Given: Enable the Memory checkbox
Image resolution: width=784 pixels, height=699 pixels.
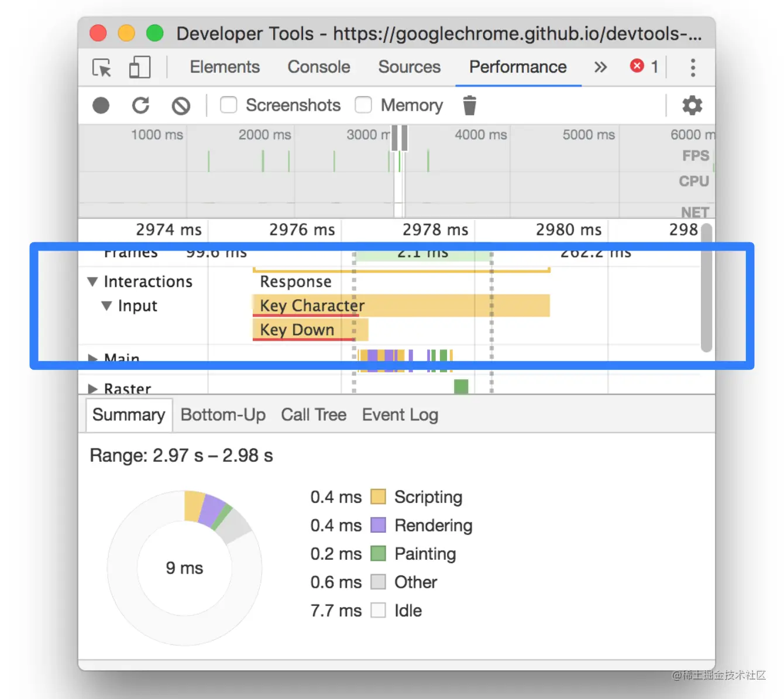Looking at the screenshot, I should [x=363, y=105].
